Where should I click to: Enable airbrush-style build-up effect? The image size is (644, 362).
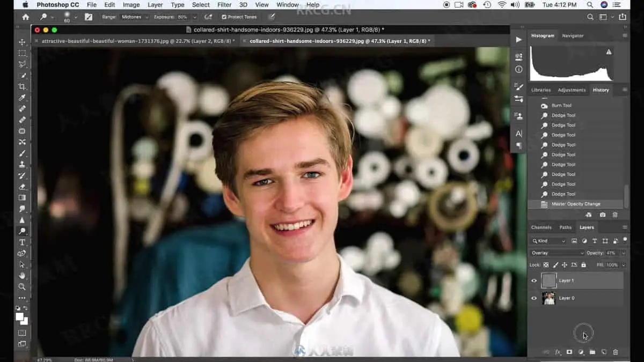pos(208,17)
